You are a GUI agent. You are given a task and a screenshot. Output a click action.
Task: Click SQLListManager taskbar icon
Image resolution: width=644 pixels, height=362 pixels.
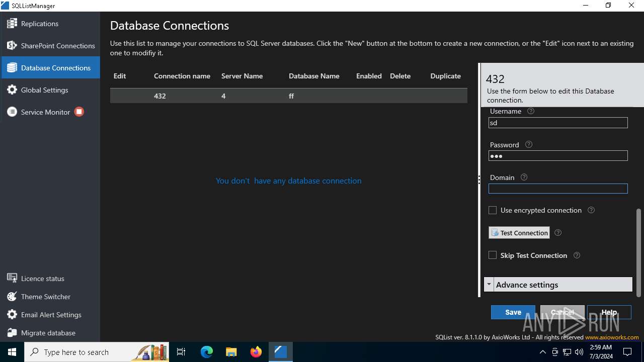pos(280,352)
